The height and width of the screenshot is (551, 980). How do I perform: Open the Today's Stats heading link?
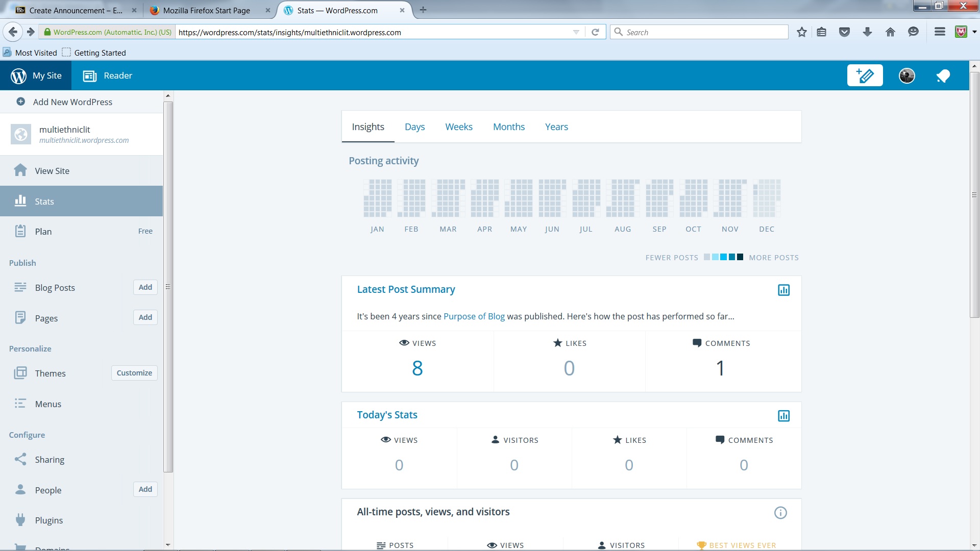tap(387, 415)
